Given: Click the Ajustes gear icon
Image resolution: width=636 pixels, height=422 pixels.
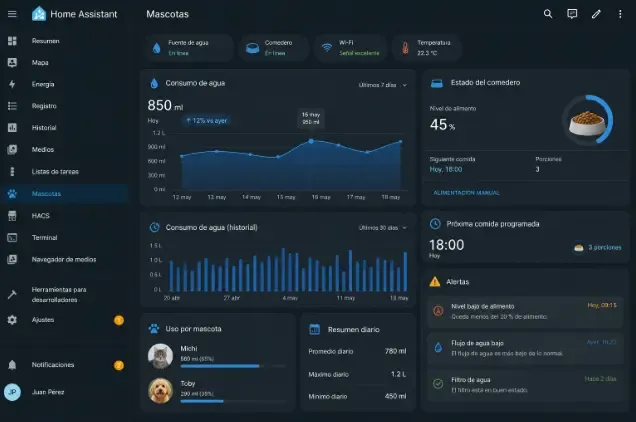Looking at the screenshot, I should tap(12, 320).
